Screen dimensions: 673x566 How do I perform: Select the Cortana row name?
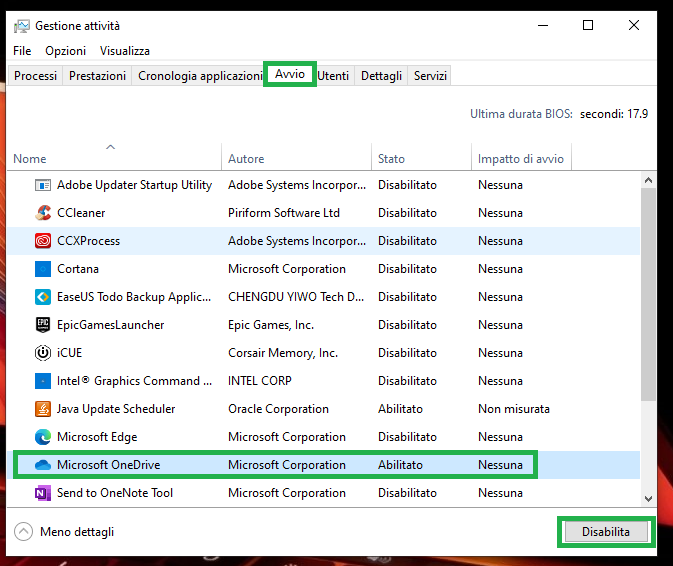pyautogui.click(x=78, y=269)
